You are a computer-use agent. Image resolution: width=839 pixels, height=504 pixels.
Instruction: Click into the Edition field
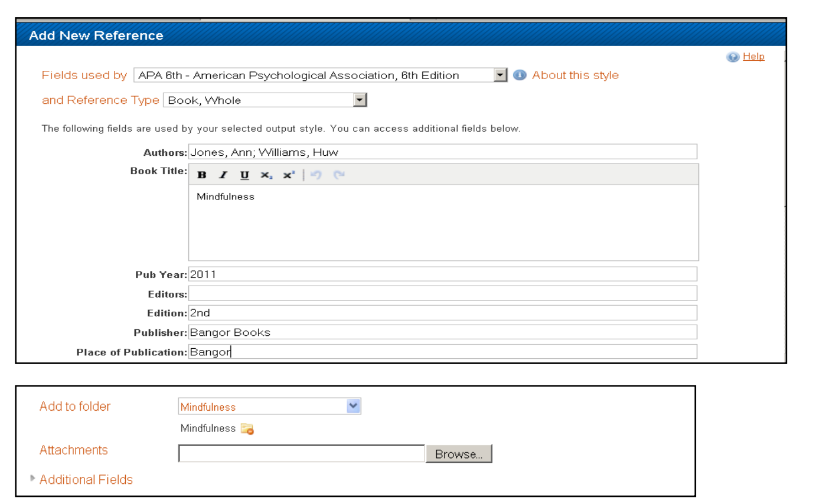443,313
